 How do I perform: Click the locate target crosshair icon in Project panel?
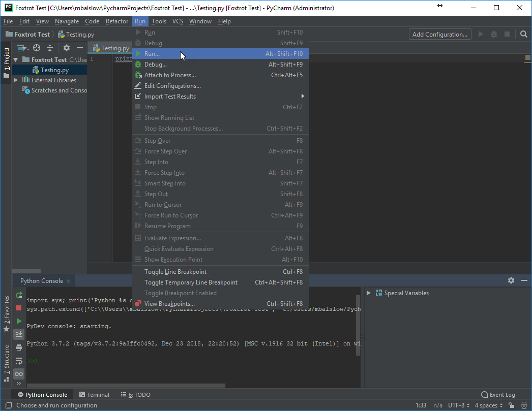37,48
